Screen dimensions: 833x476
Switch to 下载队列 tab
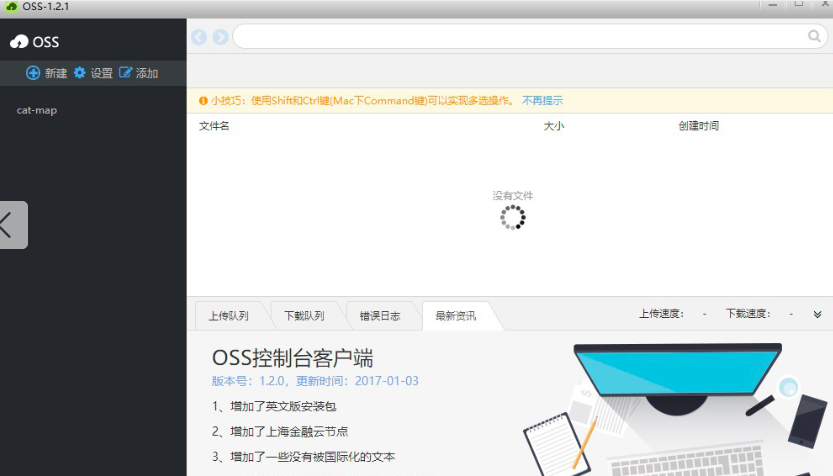[x=304, y=316]
